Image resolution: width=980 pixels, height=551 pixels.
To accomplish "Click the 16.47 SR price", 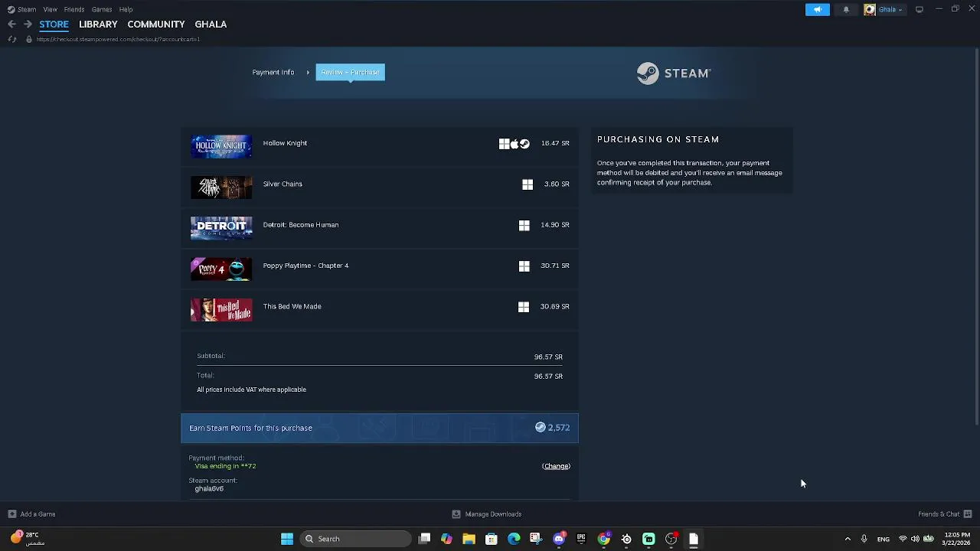I will [555, 143].
